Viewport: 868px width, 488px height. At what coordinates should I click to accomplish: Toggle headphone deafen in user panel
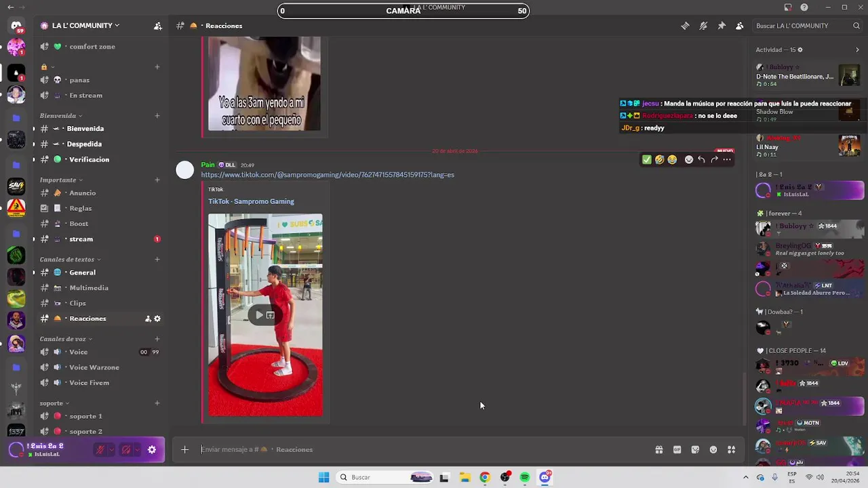[126, 449]
